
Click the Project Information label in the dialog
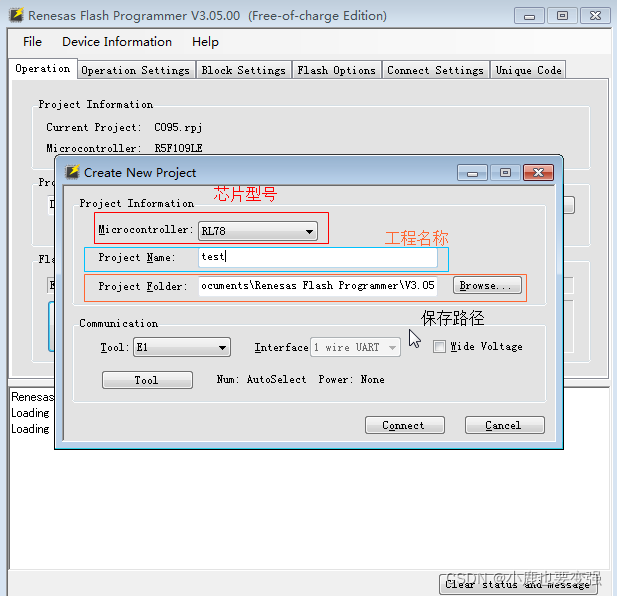pyautogui.click(x=137, y=203)
